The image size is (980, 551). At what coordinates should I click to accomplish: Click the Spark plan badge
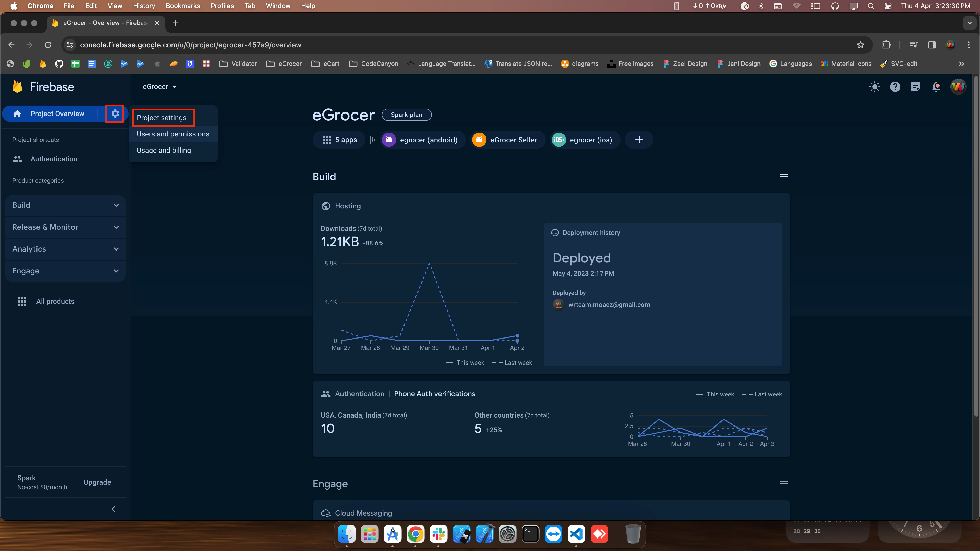click(x=406, y=115)
